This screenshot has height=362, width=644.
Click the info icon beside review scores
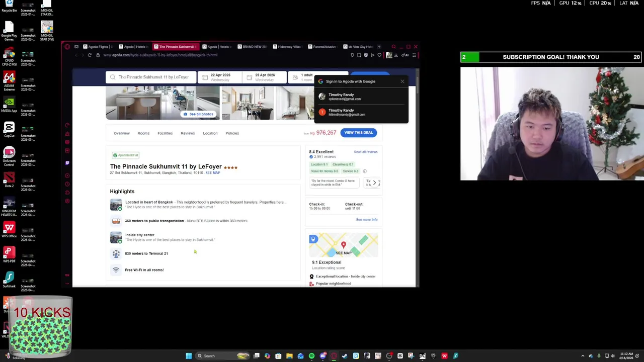[x=365, y=171]
